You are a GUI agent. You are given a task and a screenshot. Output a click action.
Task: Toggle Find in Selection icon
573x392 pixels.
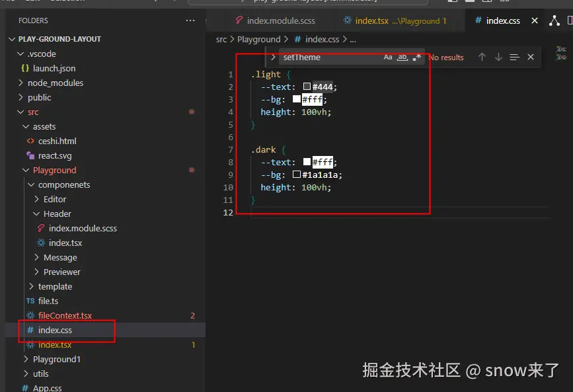tap(515, 57)
